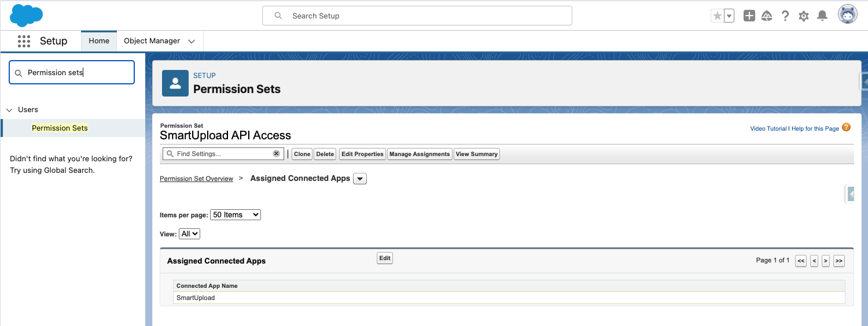Open the App Launcher grid icon
The image size is (868, 326).
[24, 41]
